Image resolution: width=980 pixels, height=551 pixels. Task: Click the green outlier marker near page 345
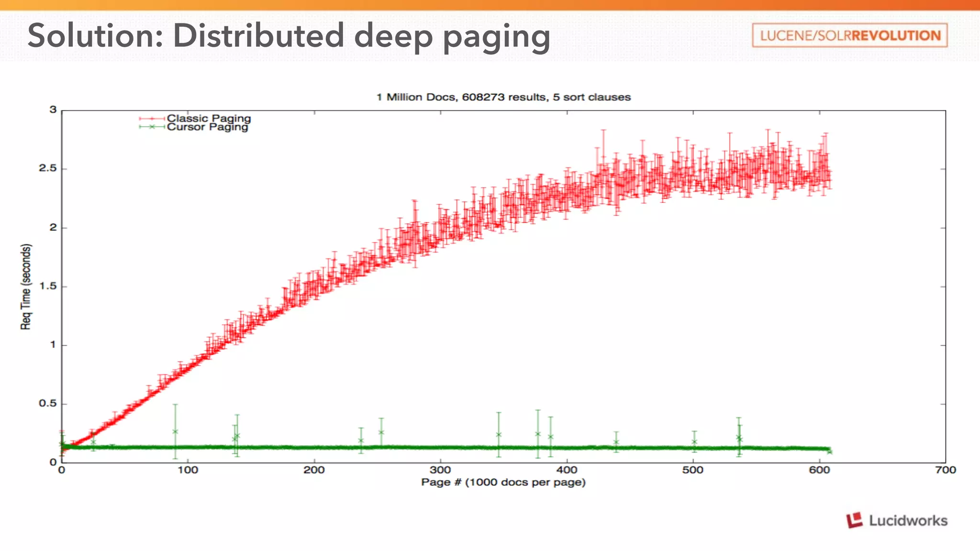click(499, 434)
